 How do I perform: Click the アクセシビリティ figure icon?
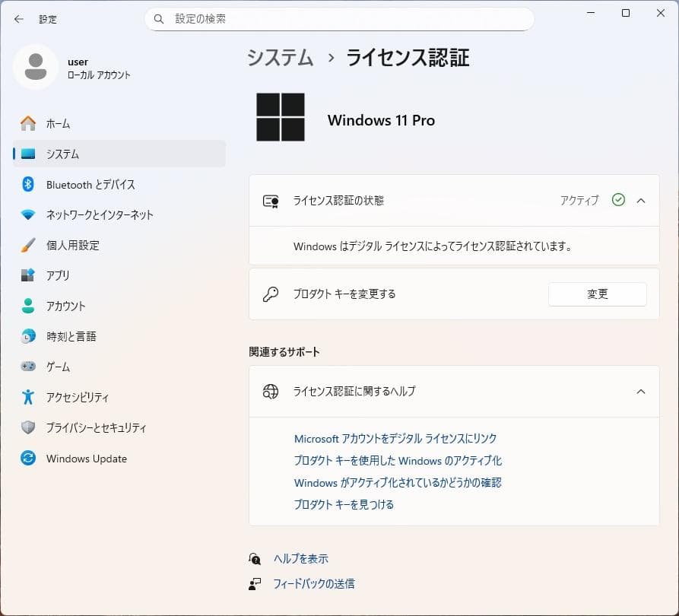pyautogui.click(x=28, y=397)
